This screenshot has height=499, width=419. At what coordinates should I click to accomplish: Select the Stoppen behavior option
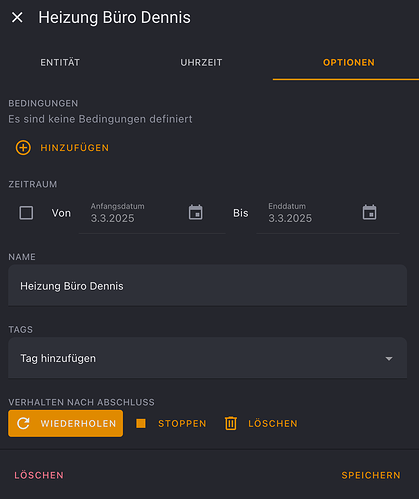click(171, 423)
